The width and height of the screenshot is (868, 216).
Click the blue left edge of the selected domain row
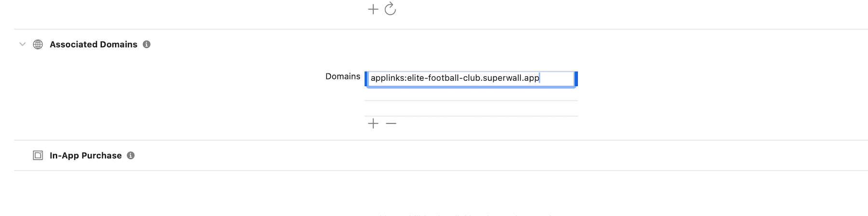[x=366, y=78]
